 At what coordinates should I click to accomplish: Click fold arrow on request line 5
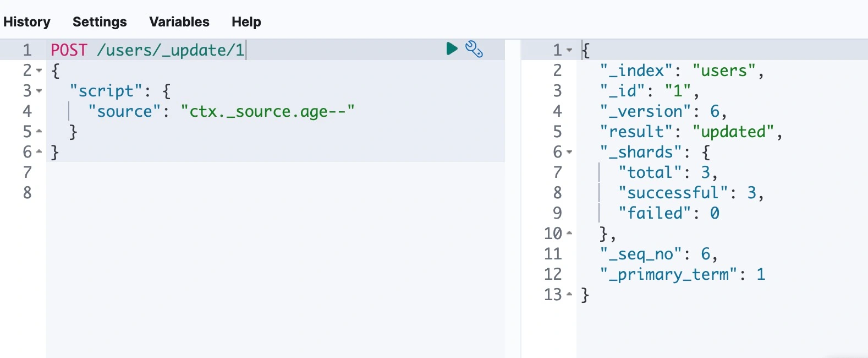point(39,132)
